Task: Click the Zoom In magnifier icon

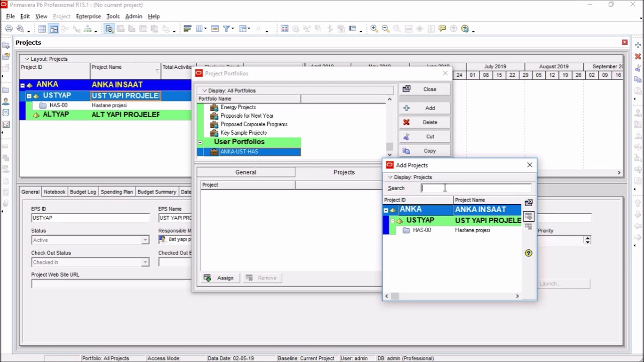Action: click(x=374, y=29)
